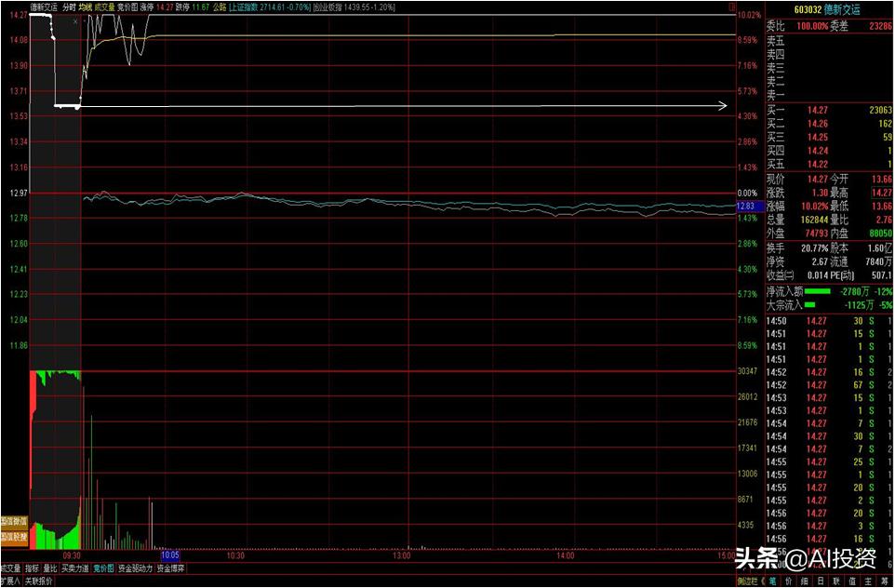Click the 14:00 time axis label
Viewport: 895px width, 588px height.
pyautogui.click(x=565, y=555)
